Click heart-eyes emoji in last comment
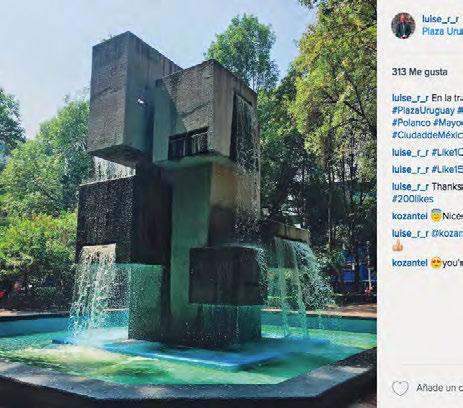The image size is (463, 408). [x=436, y=263]
